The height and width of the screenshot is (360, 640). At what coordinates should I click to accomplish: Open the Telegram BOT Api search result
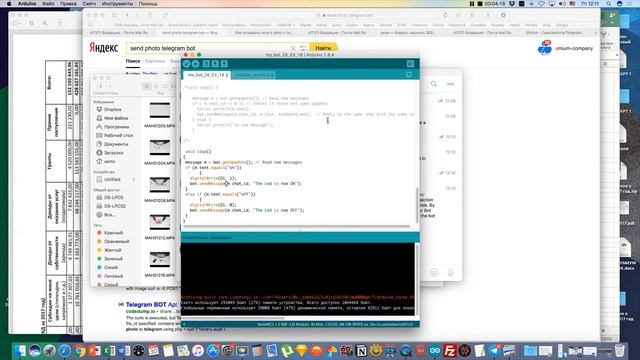[152, 304]
